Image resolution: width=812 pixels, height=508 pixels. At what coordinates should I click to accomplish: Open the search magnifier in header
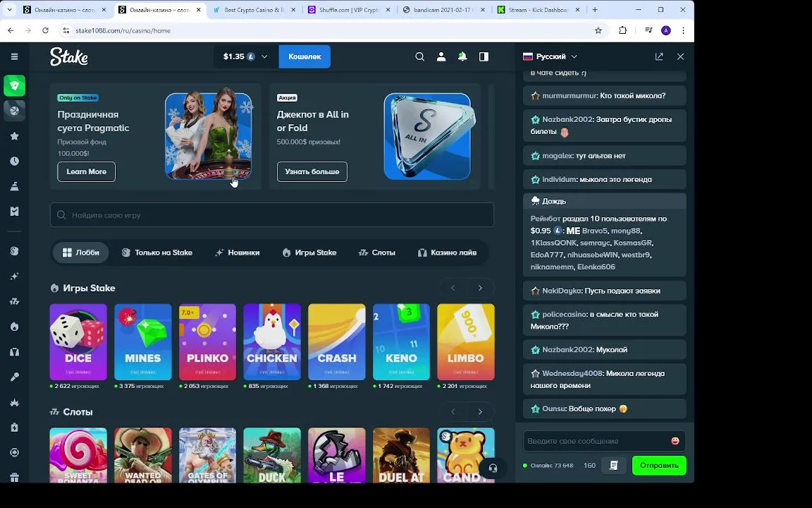click(x=420, y=56)
